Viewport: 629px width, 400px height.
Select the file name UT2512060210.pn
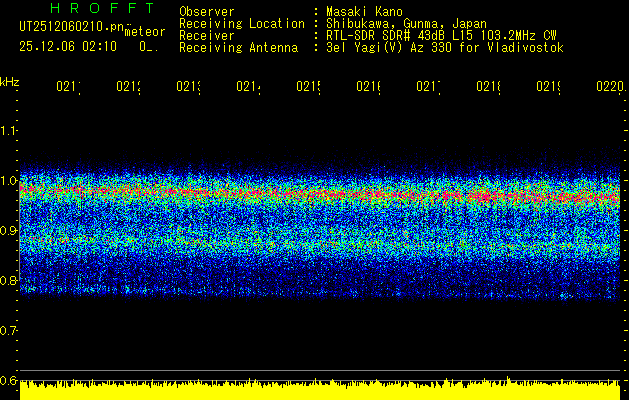click(x=72, y=27)
